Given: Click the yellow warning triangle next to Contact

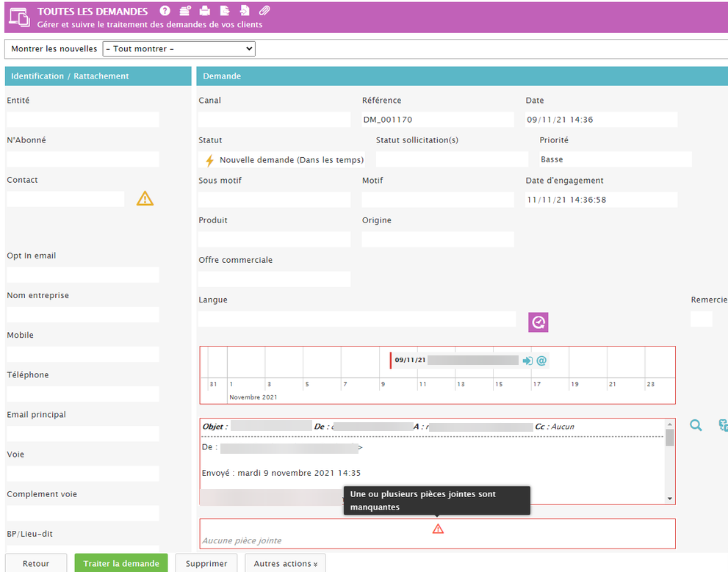Looking at the screenshot, I should (x=145, y=198).
